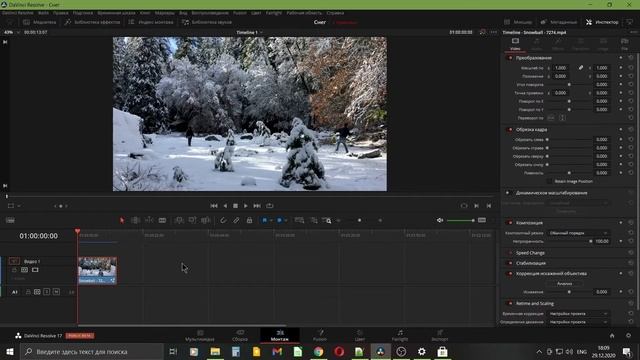640x360 pixels.
Task: Enable the Speed Change section
Action: pos(510,253)
